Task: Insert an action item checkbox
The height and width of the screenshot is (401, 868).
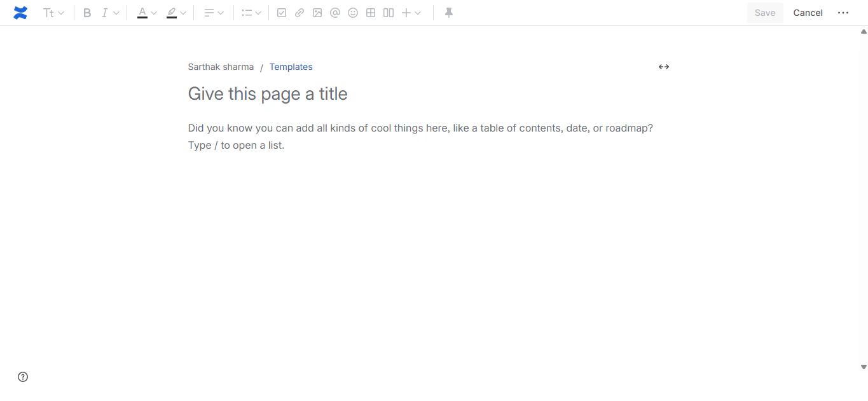Action: tap(282, 12)
